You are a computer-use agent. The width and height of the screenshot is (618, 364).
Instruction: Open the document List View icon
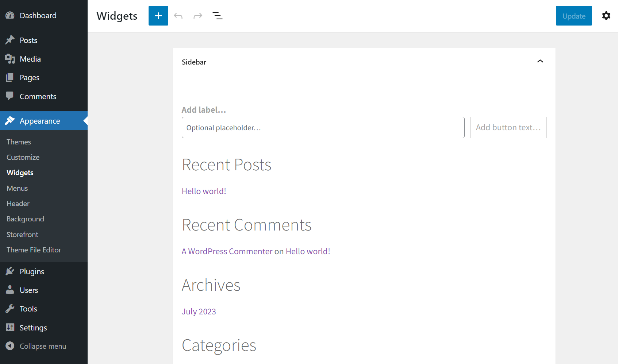coord(218,16)
